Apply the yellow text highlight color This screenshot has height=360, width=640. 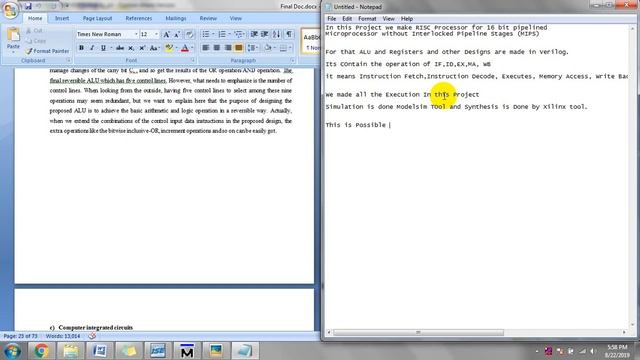coord(169,48)
